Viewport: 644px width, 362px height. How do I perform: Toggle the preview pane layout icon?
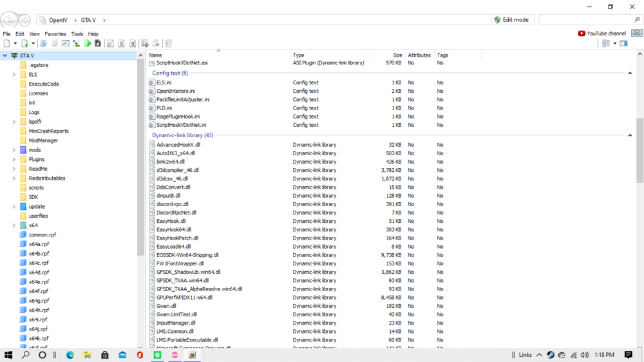(623, 44)
